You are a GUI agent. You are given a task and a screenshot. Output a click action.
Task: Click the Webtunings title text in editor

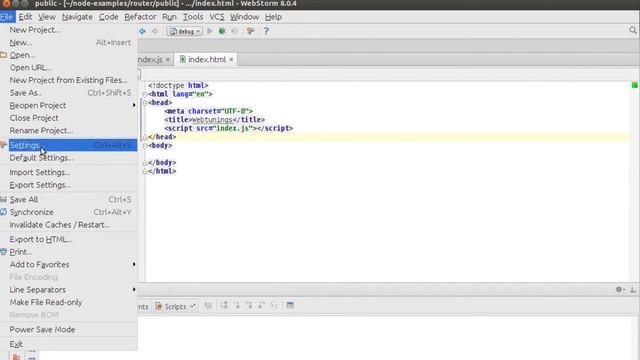click(212, 120)
